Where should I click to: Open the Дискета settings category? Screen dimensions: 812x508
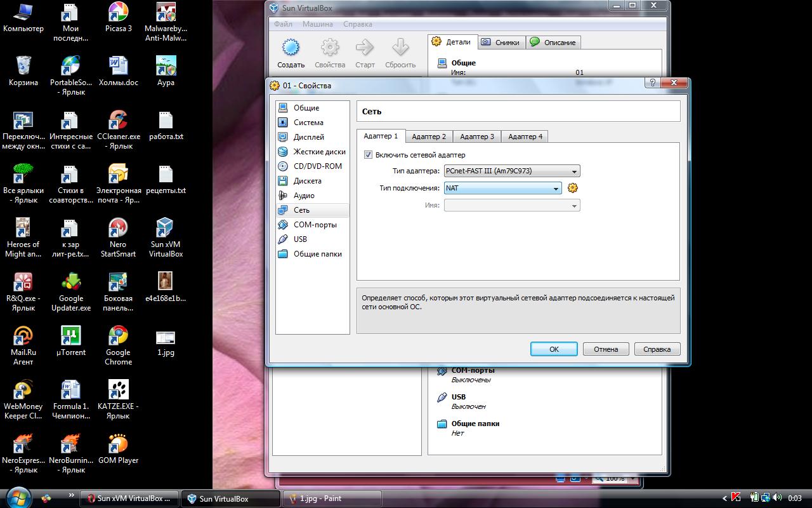pos(313,181)
